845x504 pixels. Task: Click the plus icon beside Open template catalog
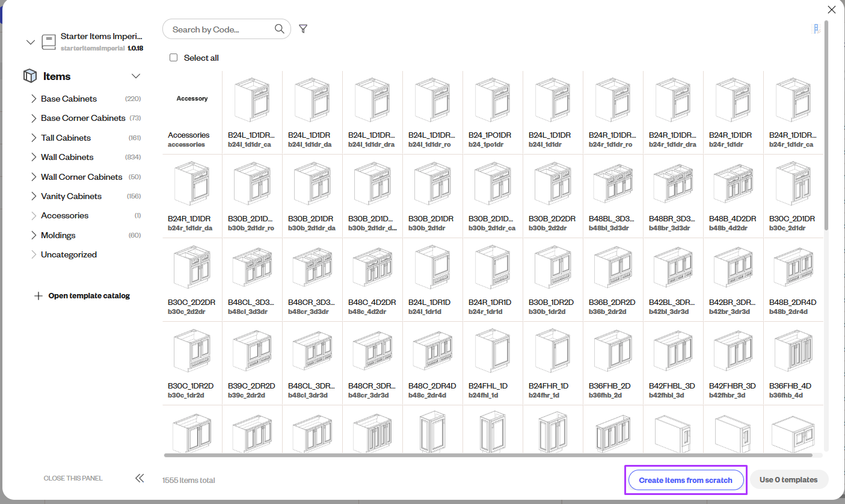coord(38,295)
